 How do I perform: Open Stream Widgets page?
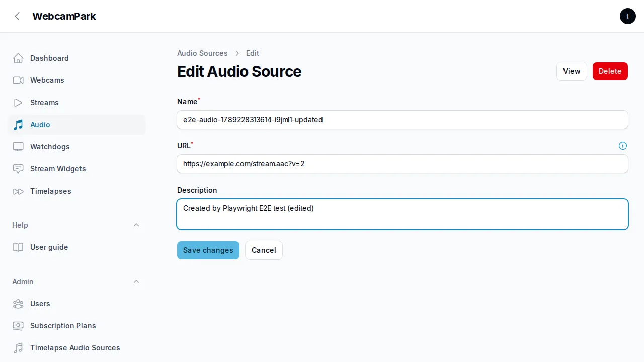click(x=76, y=169)
